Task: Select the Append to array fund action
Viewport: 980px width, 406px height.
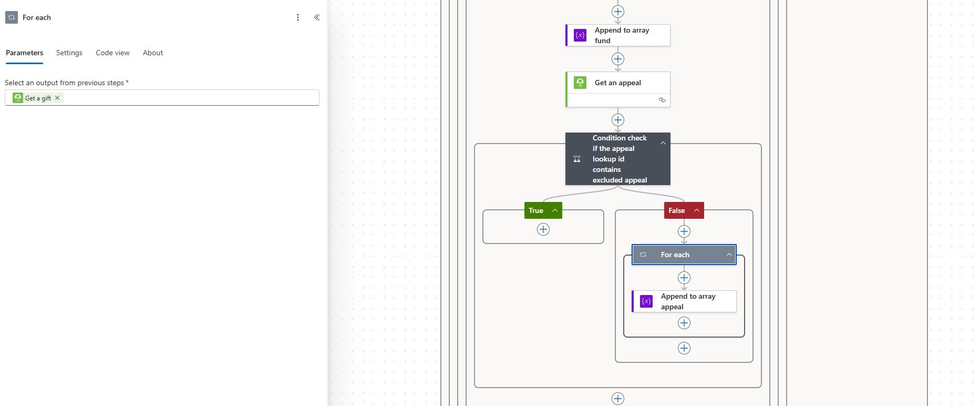Action: click(x=618, y=35)
